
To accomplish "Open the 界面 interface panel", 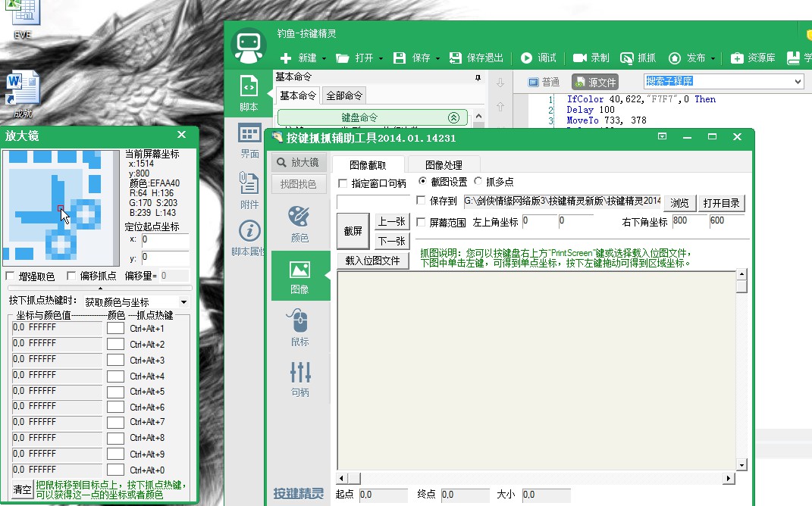I will coord(249,142).
